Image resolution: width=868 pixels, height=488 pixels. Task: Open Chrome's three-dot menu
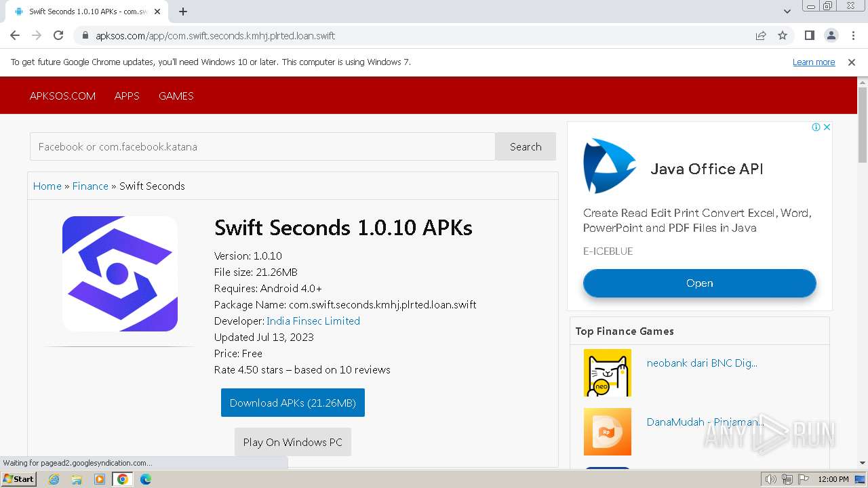[x=853, y=35]
